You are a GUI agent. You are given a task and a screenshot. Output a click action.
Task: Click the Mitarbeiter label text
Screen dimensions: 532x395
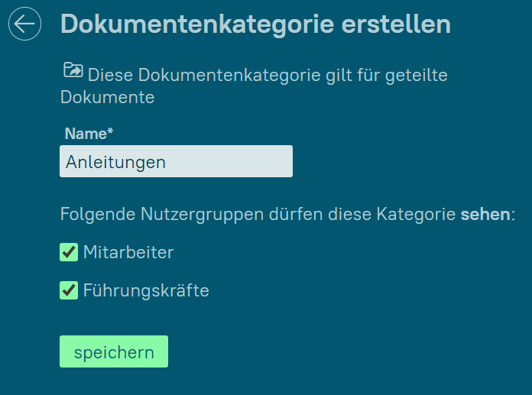point(128,252)
